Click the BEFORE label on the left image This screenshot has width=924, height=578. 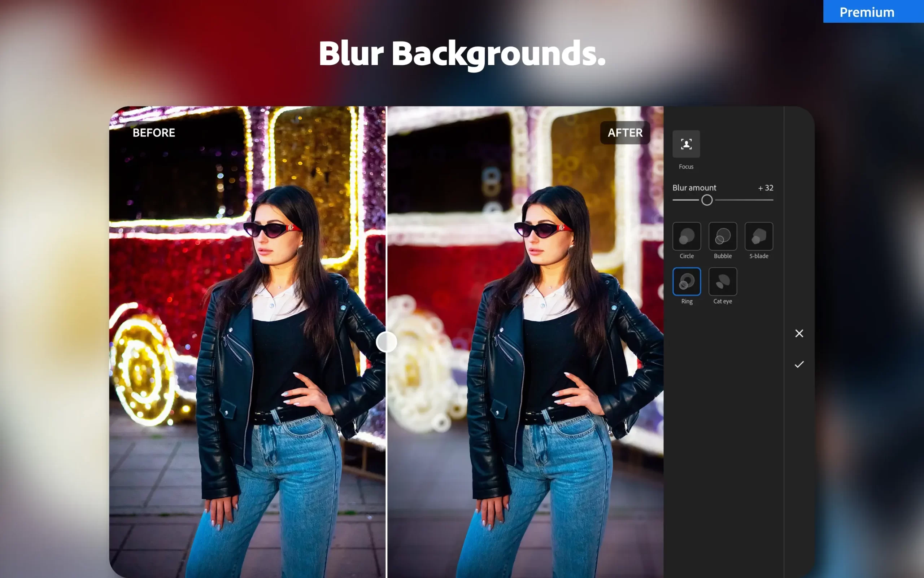click(154, 133)
